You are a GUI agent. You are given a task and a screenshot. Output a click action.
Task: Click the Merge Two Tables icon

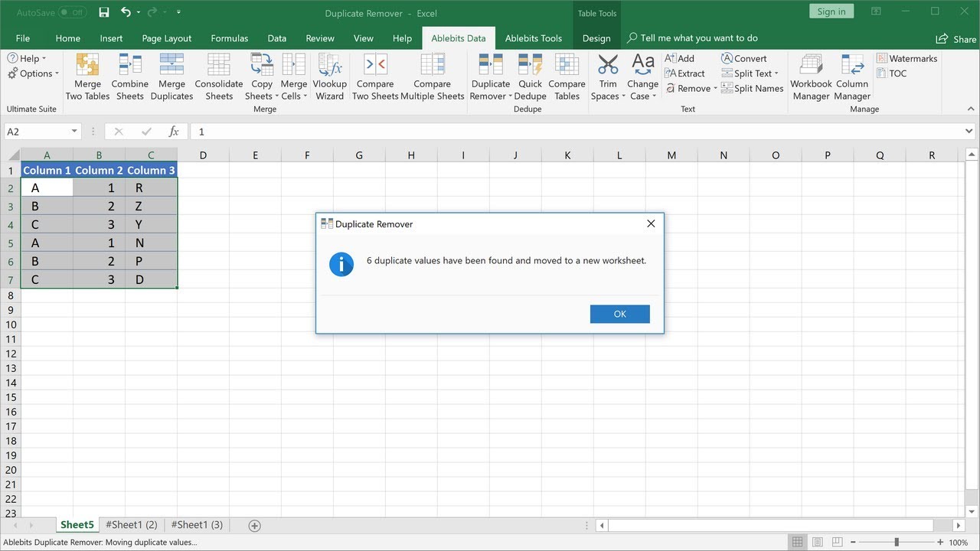pos(87,77)
